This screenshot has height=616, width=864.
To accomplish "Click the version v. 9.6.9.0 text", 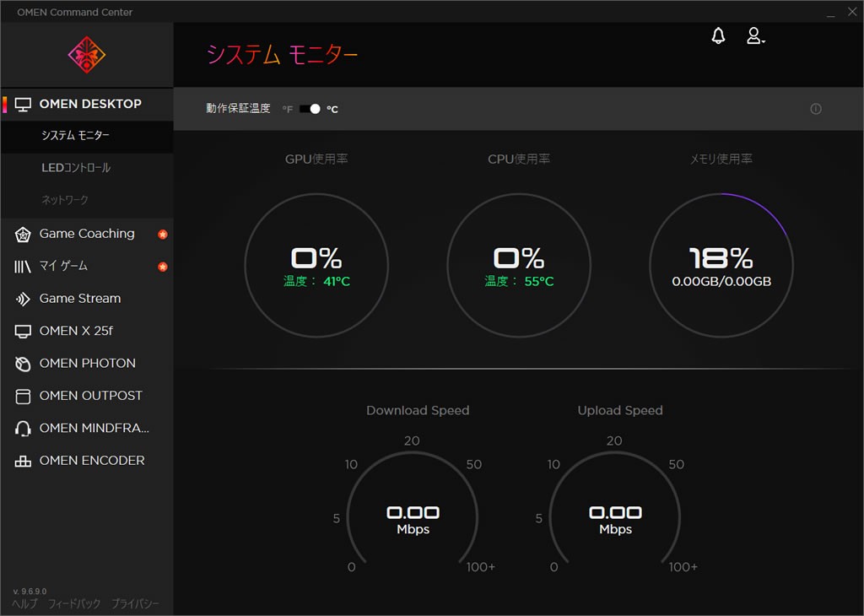I will (30, 592).
